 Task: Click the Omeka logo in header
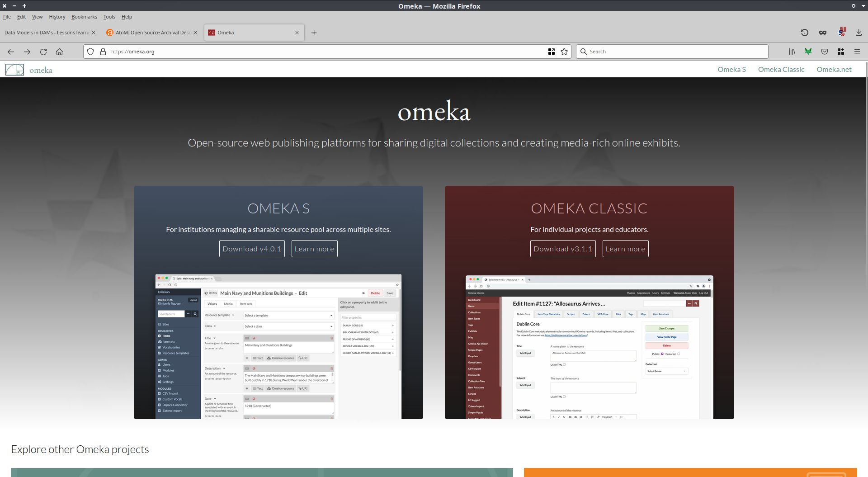pos(29,70)
